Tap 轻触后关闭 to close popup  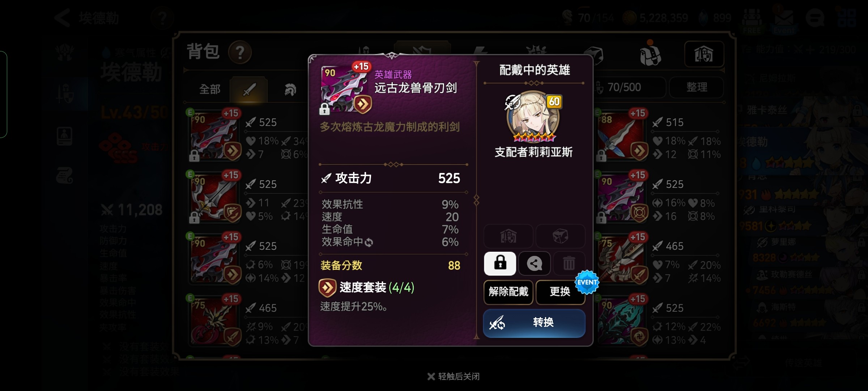454,377
